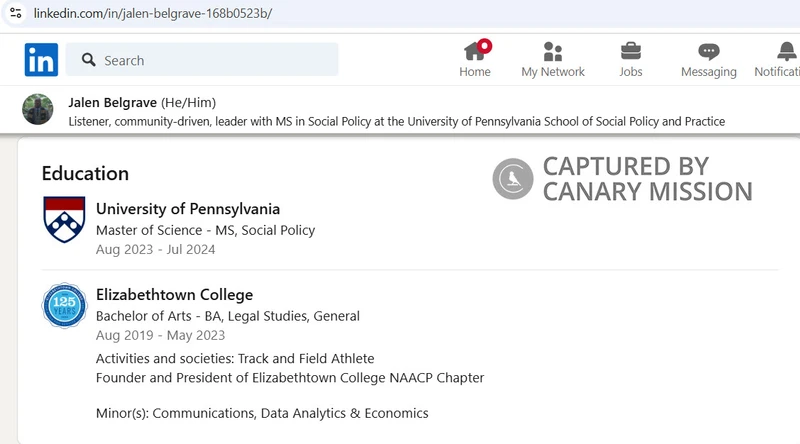Click the Jalen Belgrave name in sticky header
The width and height of the screenshot is (800, 444).
point(112,103)
